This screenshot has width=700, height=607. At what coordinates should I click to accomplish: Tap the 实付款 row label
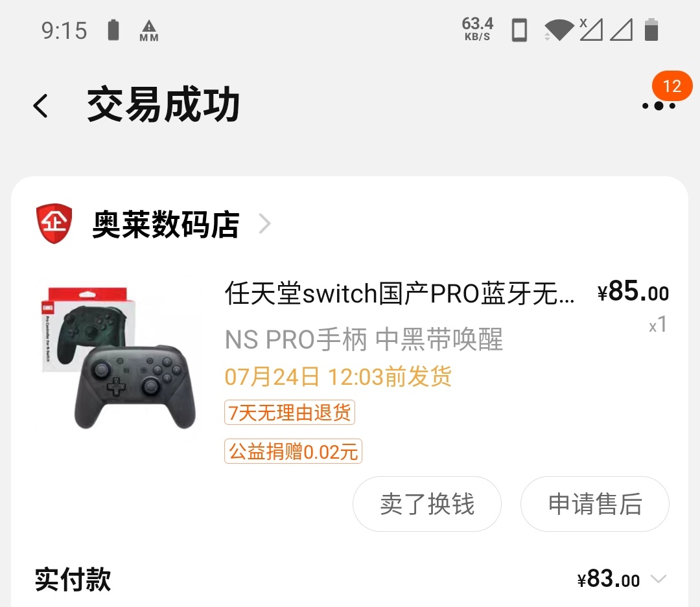point(73,579)
